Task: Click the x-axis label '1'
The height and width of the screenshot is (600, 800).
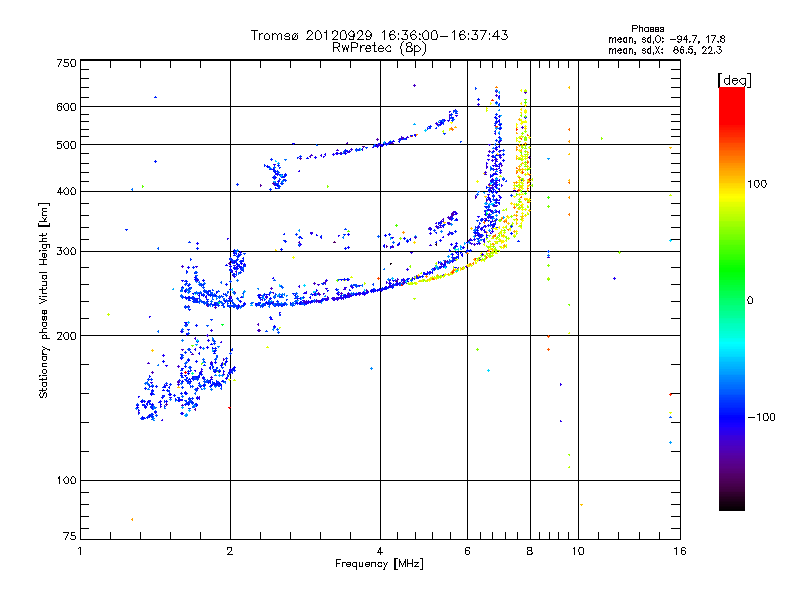Action: 80,551
